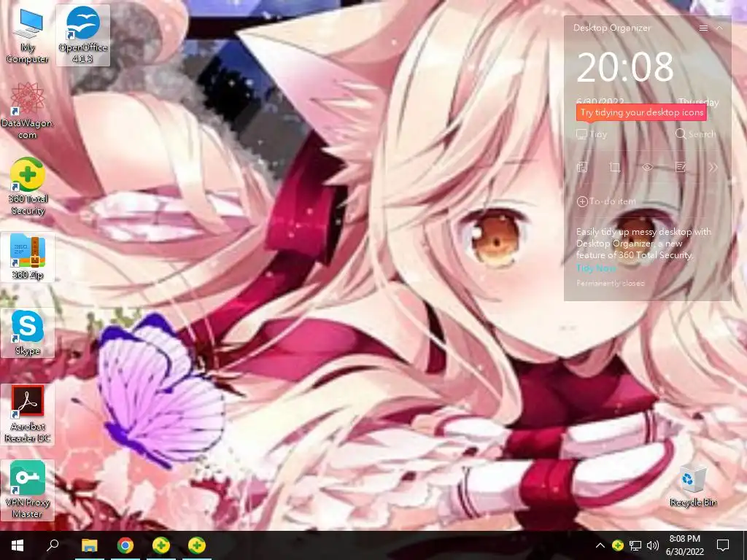Add a new To-do item
Image resolution: width=747 pixels, height=560 pixels.
click(x=606, y=201)
